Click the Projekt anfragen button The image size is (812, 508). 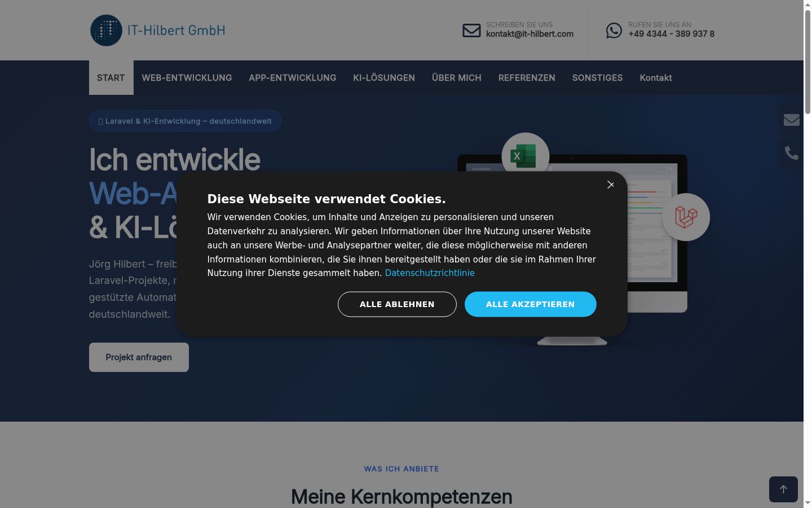tap(139, 357)
